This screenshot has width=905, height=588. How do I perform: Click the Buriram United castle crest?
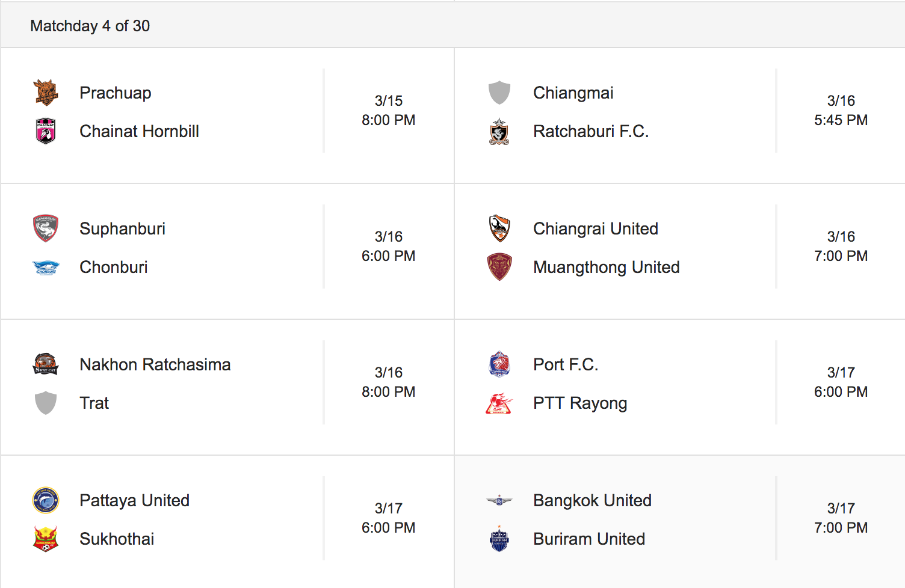pos(499,539)
